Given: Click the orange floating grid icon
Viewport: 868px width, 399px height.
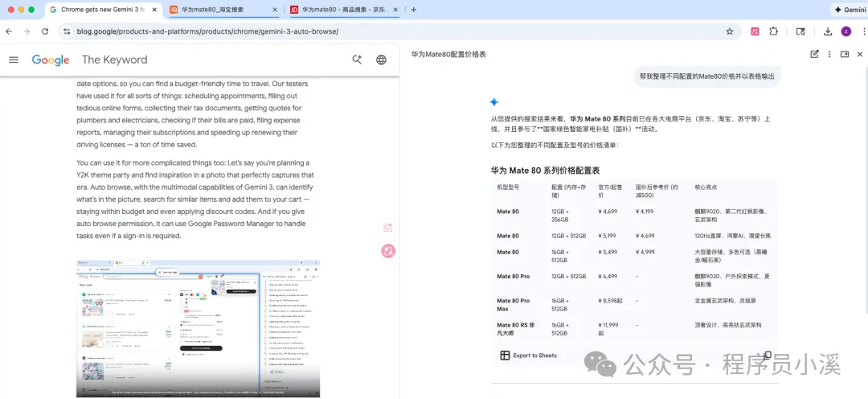Looking at the screenshot, I should pos(387,228).
